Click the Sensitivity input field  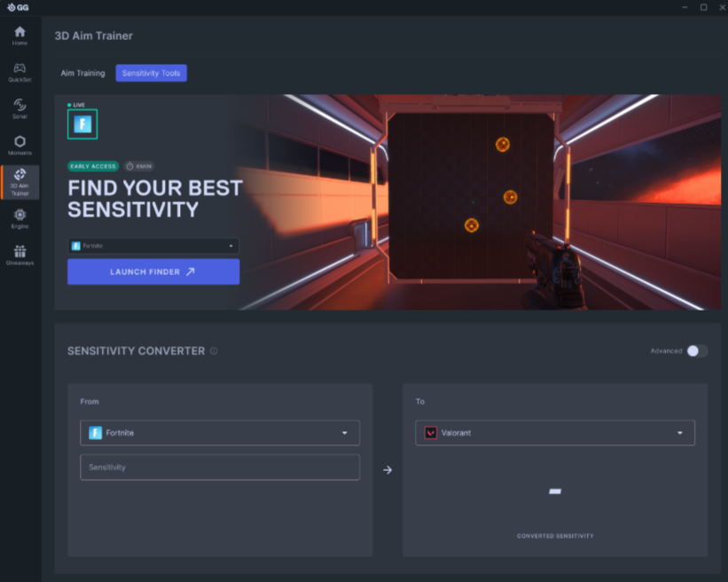click(220, 468)
